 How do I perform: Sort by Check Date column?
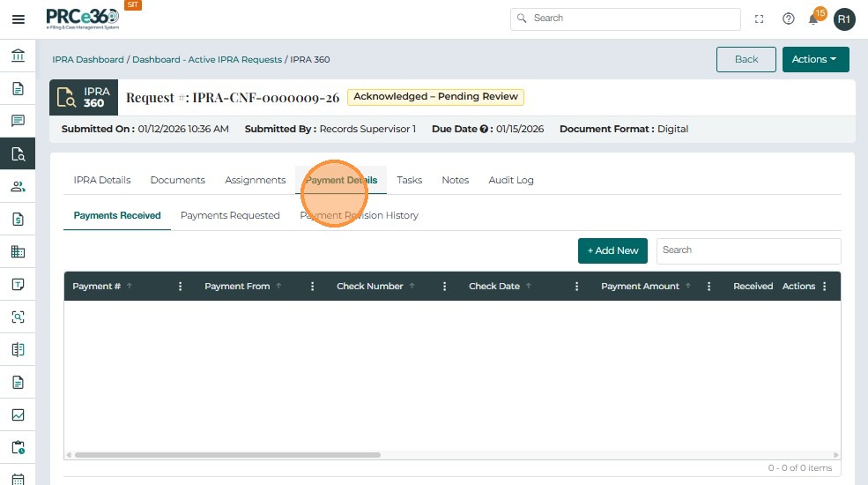[494, 287]
